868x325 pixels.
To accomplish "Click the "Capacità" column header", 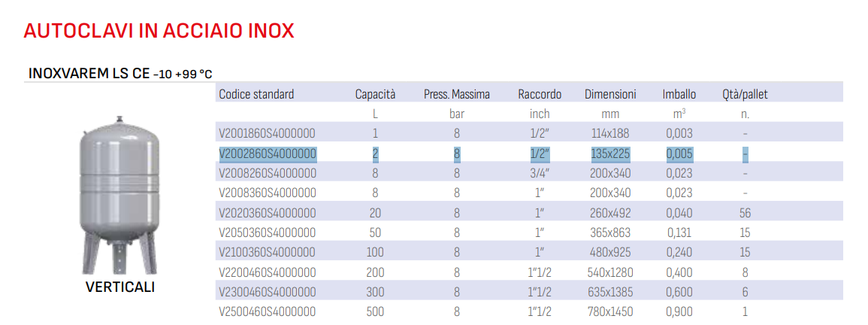I will [x=375, y=94].
